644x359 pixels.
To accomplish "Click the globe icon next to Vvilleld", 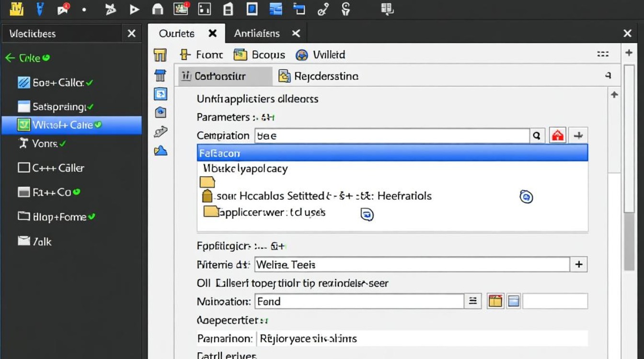I will pyautogui.click(x=301, y=55).
